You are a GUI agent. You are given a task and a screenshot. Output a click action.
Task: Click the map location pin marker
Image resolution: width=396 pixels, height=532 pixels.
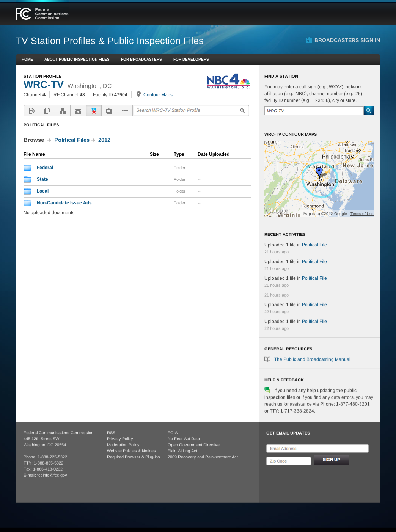tap(319, 173)
